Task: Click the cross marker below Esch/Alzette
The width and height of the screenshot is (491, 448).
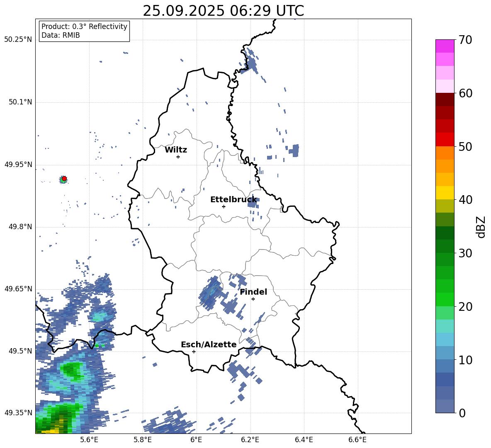Action: tap(194, 351)
